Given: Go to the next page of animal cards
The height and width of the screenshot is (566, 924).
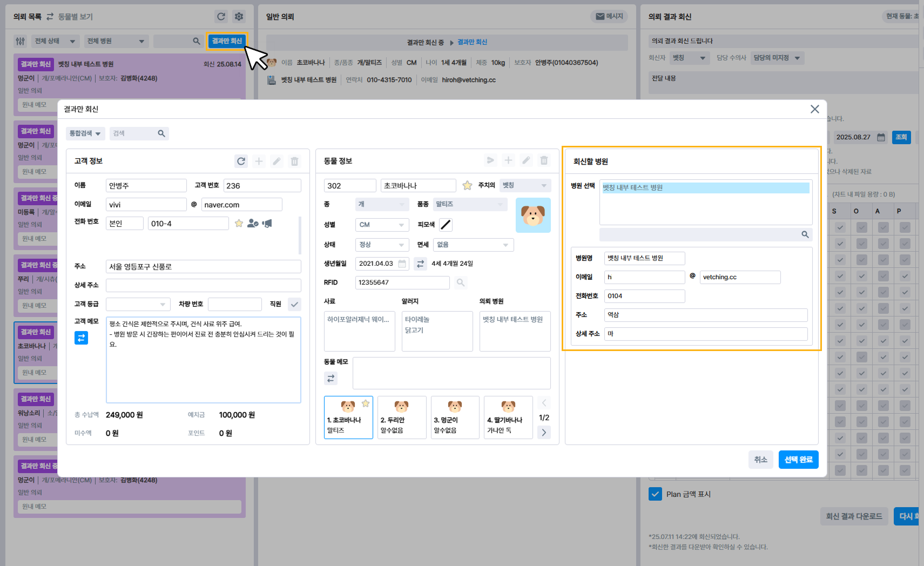Looking at the screenshot, I should pyautogui.click(x=544, y=432).
